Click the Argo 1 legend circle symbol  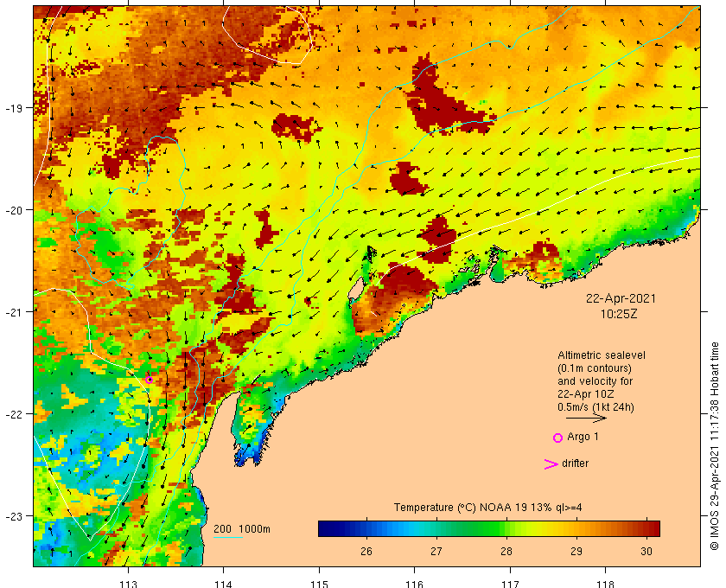point(557,438)
